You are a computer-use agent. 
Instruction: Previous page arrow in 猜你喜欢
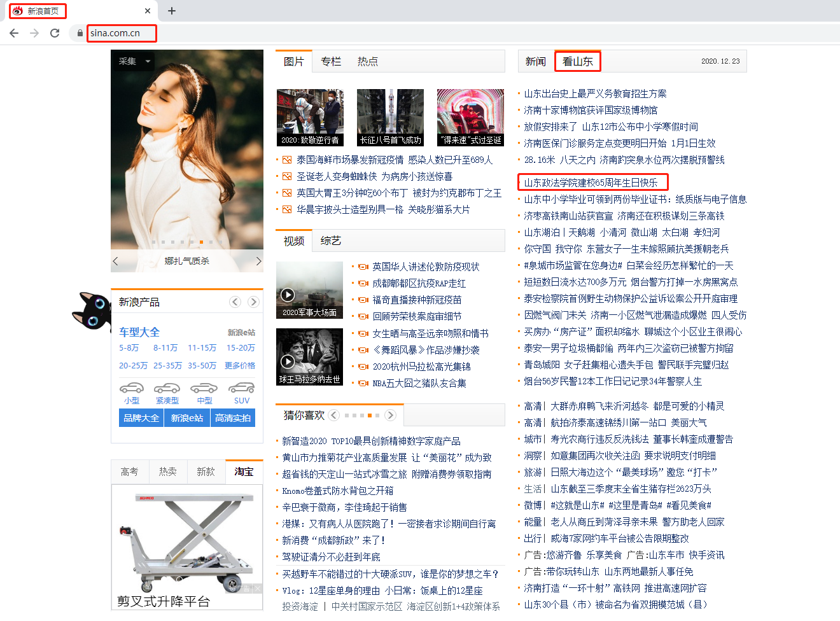click(333, 415)
